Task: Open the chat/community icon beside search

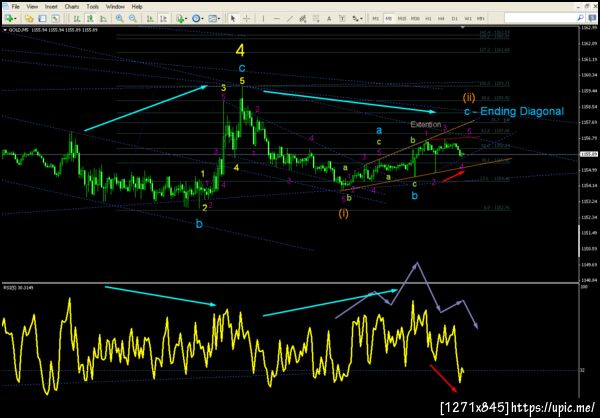Action: point(592,18)
